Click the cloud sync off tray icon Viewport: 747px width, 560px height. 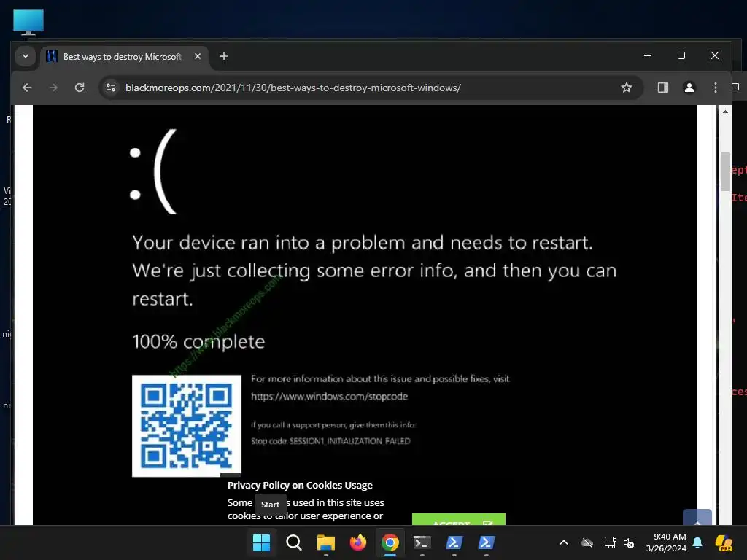[x=587, y=542]
